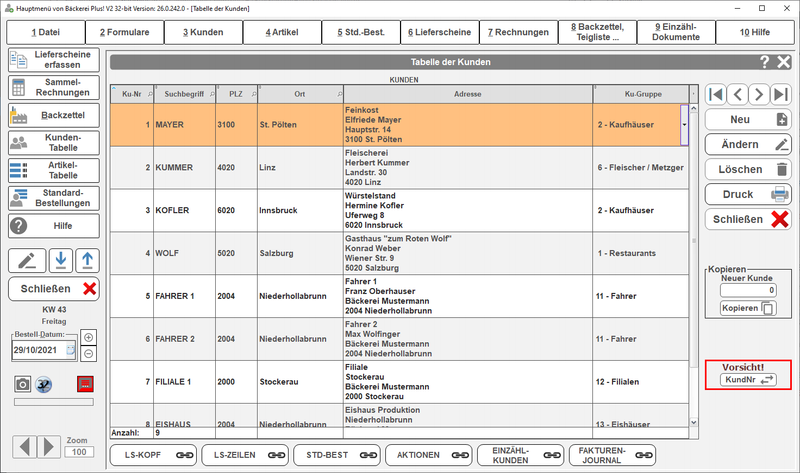Open linked STD-BEST table
Image resolution: width=800 pixels, height=473 pixels.
pyautogui.click(x=337, y=455)
